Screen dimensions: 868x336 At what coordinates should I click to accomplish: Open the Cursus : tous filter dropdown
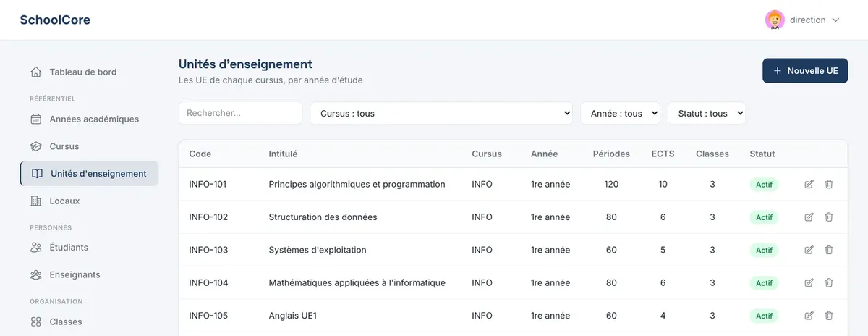coord(442,113)
